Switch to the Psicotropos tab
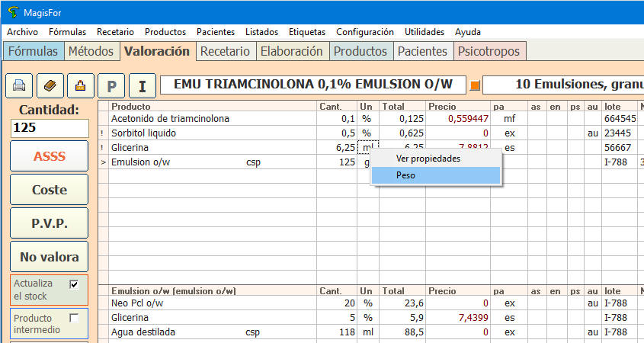644x343 pixels. pos(489,51)
